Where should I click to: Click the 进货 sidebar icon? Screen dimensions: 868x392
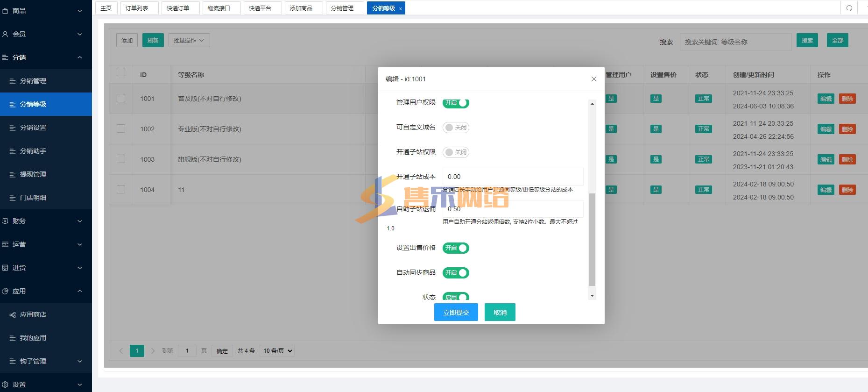[x=5, y=268]
